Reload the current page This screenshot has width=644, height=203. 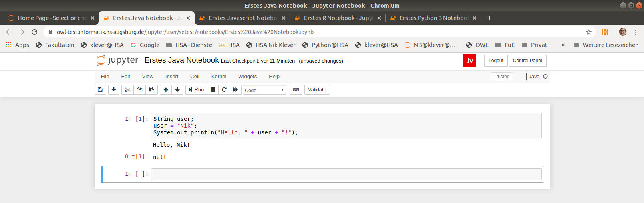(x=34, y=32)
